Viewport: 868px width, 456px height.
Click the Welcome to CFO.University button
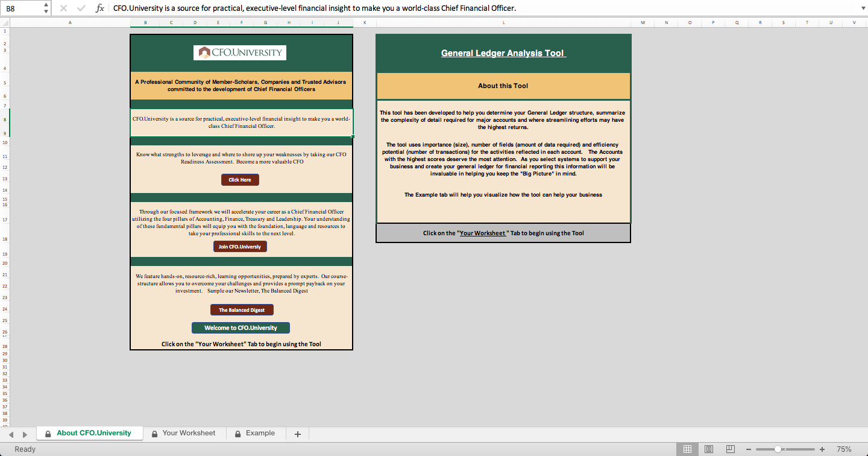[x=241, y=328]
